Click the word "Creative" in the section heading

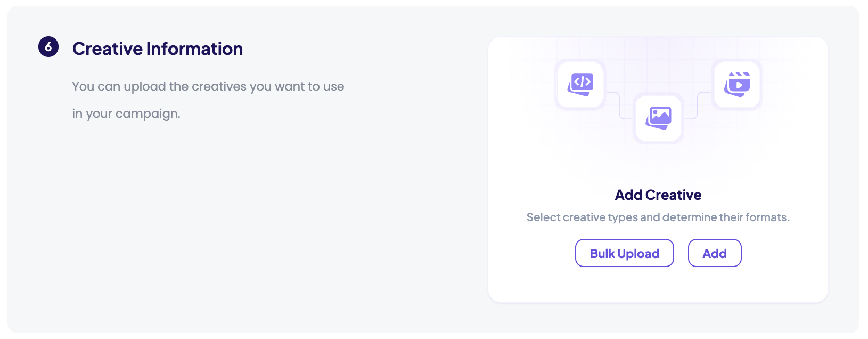click(x=107, y=49)
